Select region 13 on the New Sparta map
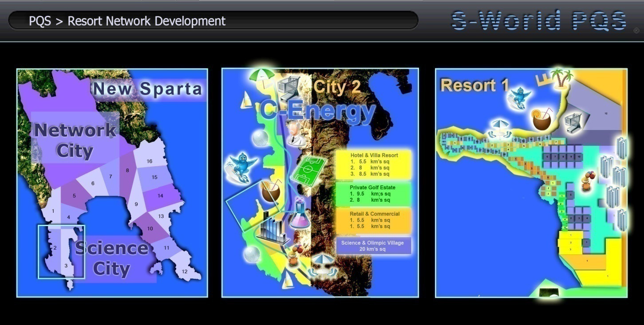 coord(161,216)
